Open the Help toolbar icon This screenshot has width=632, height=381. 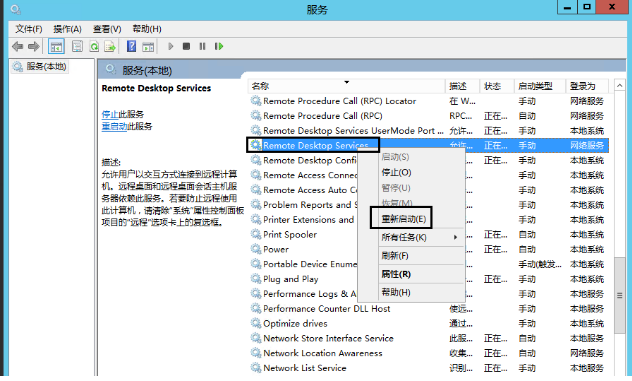click(x=131, y=46)
